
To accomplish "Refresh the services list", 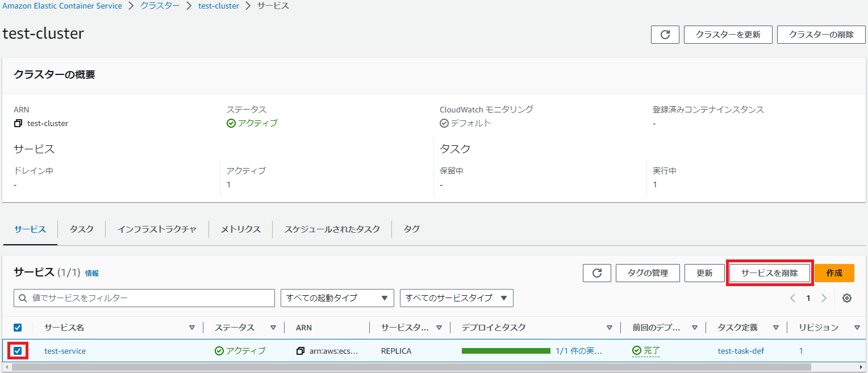I will tap(597, 273).
